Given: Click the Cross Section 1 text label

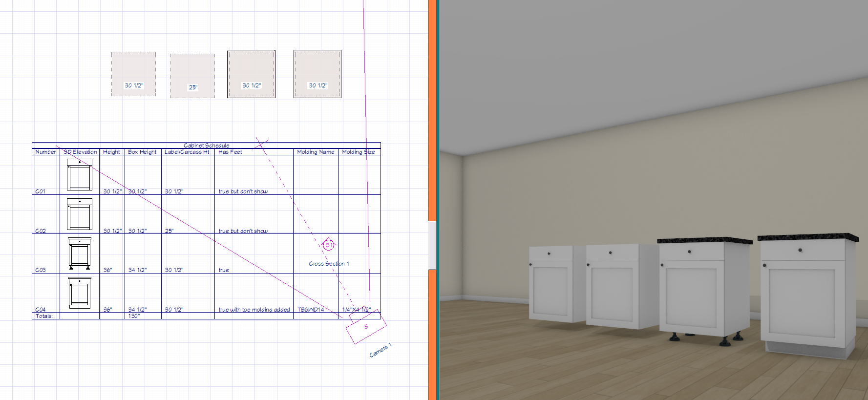Looking at the screenshot, I should click(x=329, y=264).
